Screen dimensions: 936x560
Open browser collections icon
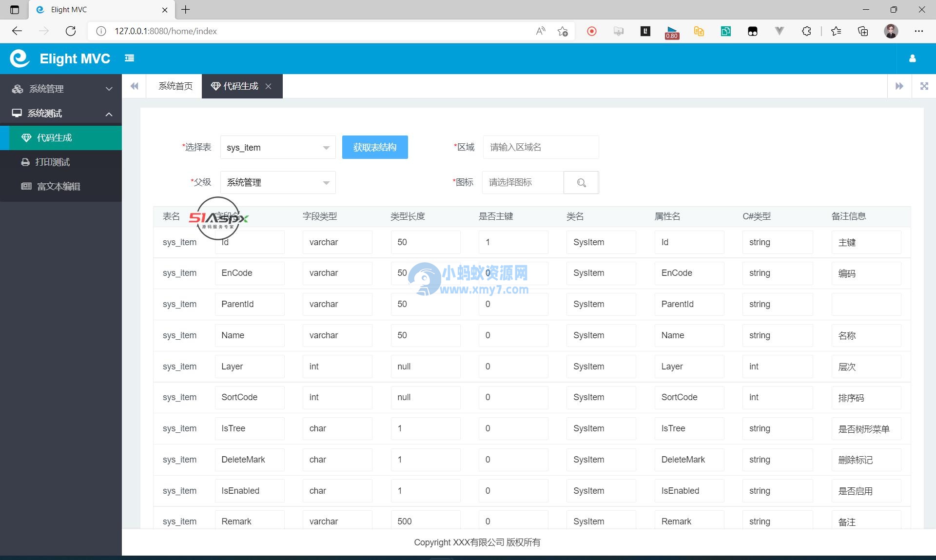click(863, 31)
